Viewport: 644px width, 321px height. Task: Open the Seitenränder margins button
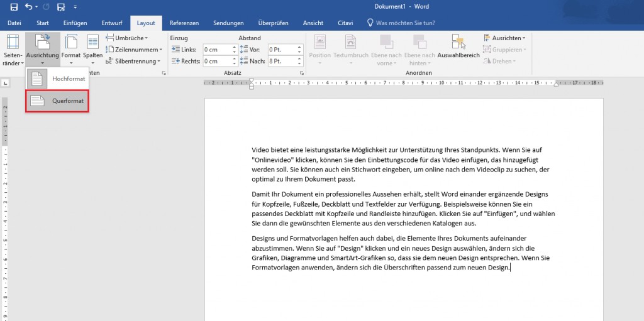[x=12, y=50]
